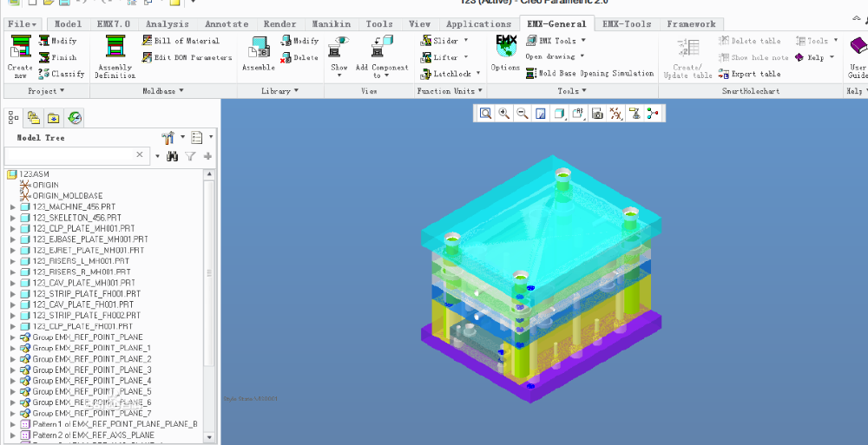868x445 pixels.
Task: Click Finish in the Project group
Action: coord(57,57)
